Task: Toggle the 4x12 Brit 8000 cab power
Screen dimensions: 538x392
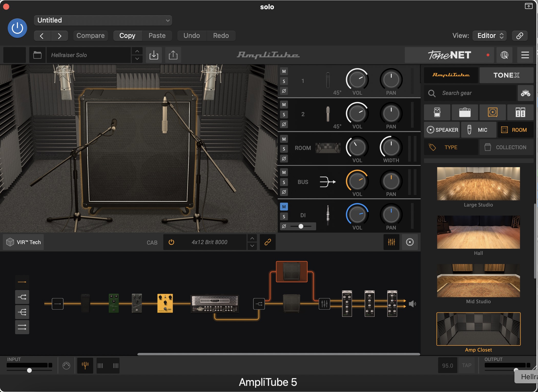Action: [171, 242]
